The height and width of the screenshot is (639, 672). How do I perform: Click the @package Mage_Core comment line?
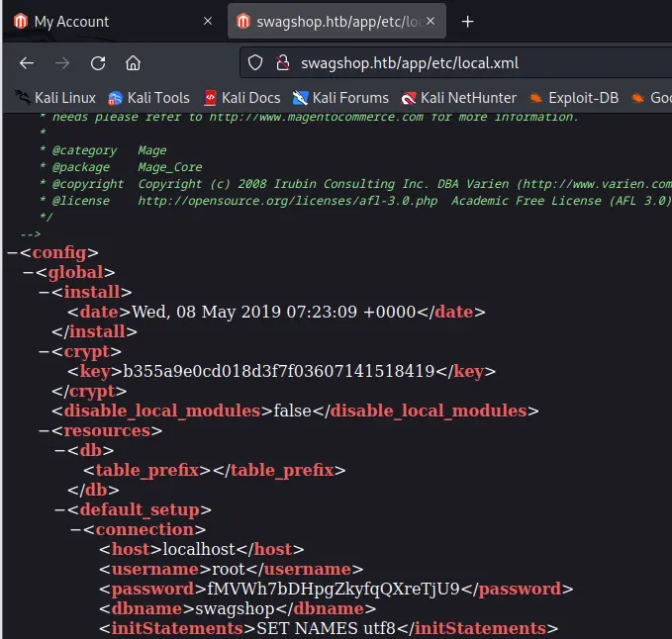click(121, 167)
